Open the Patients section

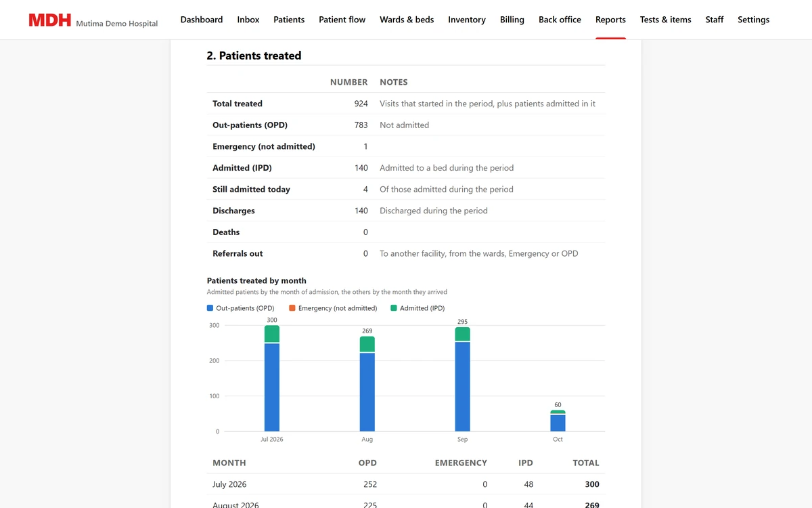click(x=289, y=20)
